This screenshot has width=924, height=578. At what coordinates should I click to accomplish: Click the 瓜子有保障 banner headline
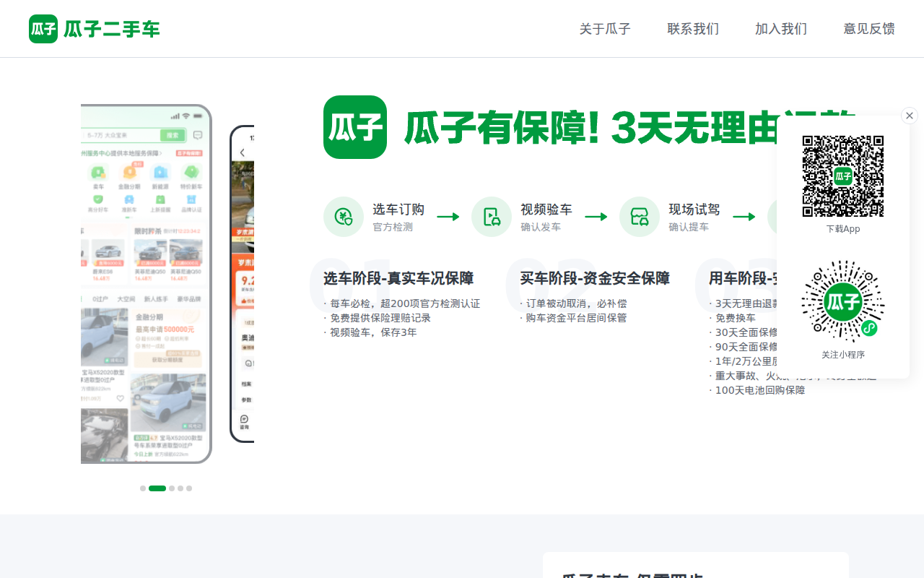point(589,128)
